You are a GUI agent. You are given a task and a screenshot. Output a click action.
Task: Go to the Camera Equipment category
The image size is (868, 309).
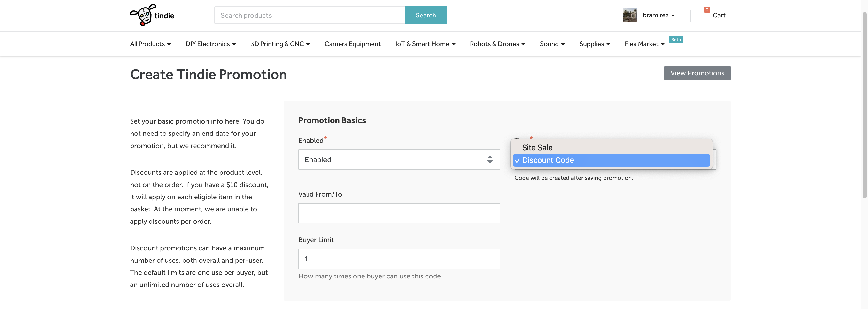click(x=352, y=44)
